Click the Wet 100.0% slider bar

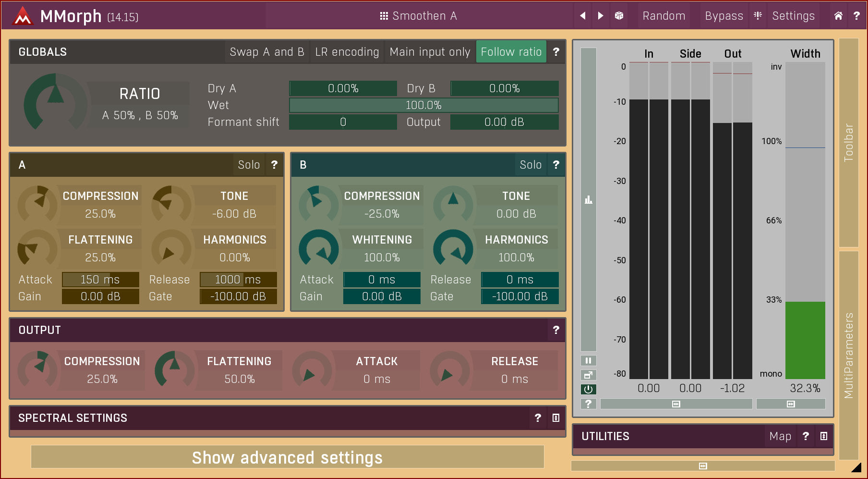pos(423,105)
